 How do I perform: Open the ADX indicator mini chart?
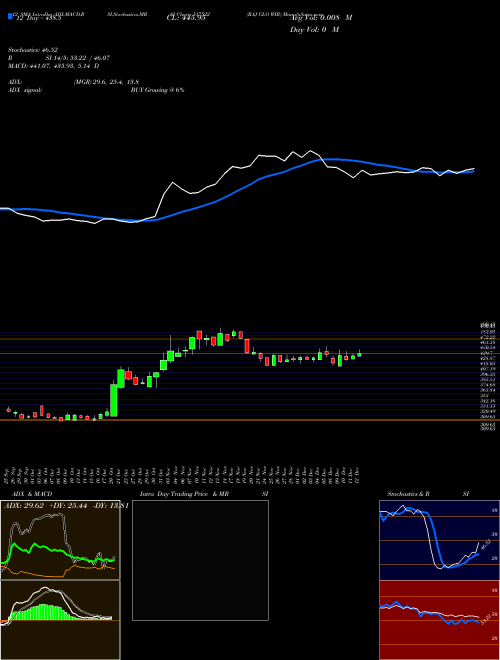click(x=60, y=540)
